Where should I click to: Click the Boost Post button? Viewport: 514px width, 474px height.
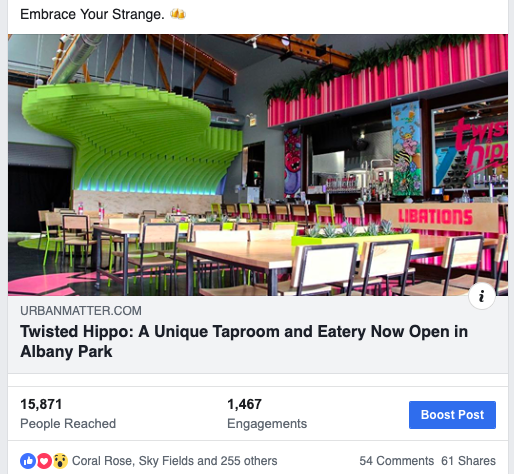pos(452,415)
